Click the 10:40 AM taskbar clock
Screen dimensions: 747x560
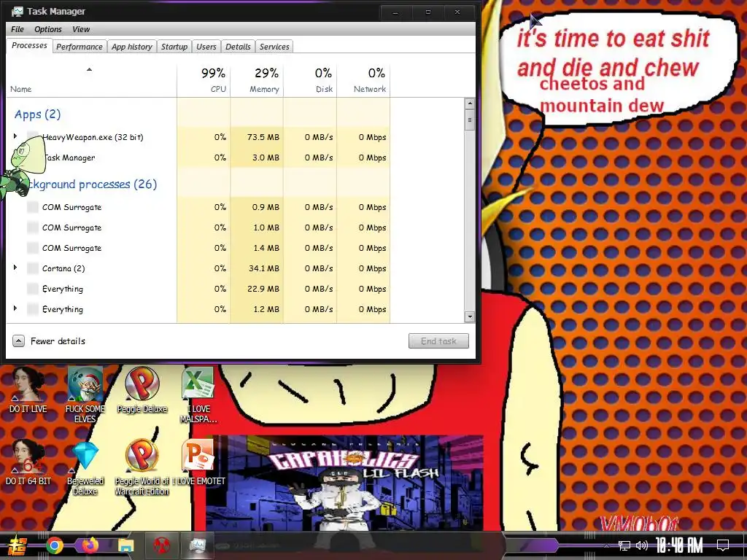pos(679,545)
